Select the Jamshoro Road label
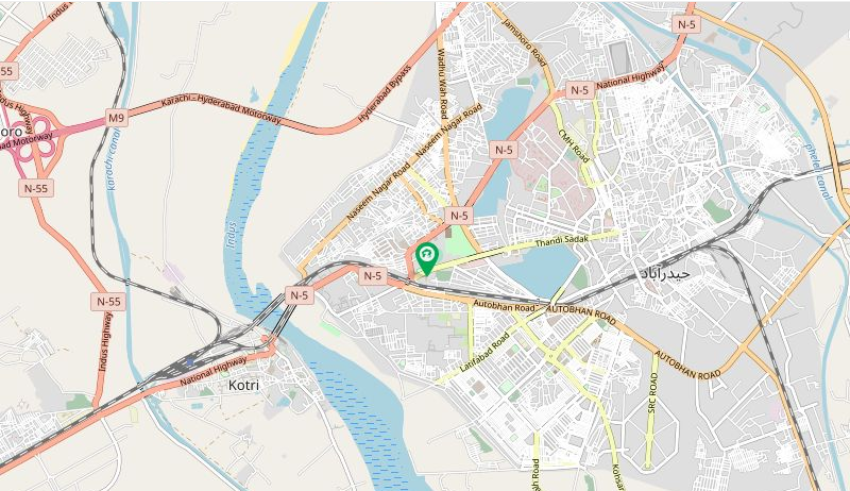Screen dimensions: 850x491 pyautogui.click(x=524, y=42)
